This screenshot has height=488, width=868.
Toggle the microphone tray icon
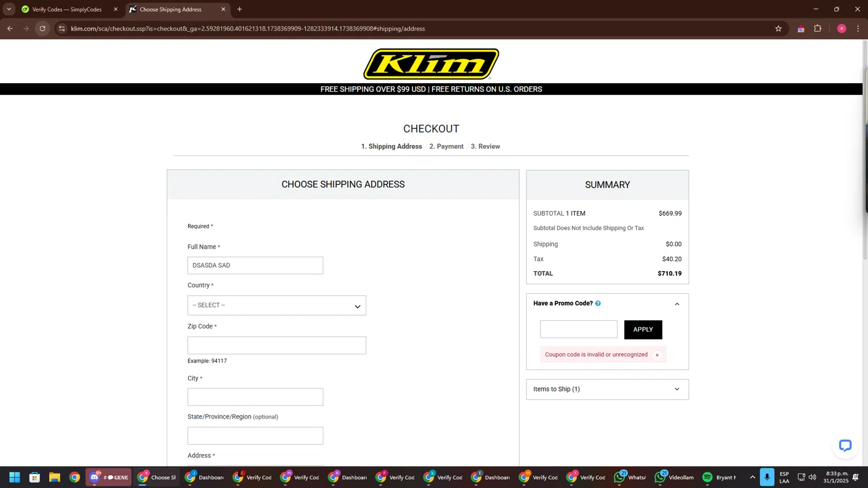point(767,478)
